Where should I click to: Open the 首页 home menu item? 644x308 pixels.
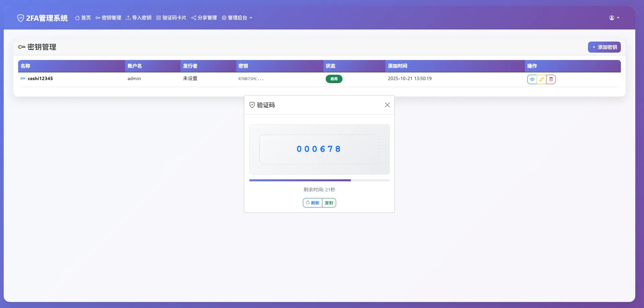point(83,18)
